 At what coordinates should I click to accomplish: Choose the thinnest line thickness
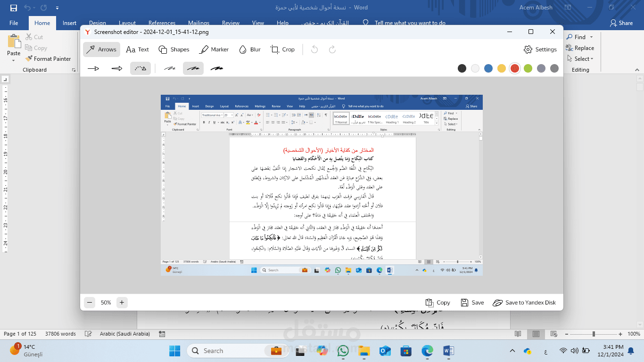(170, 68)
